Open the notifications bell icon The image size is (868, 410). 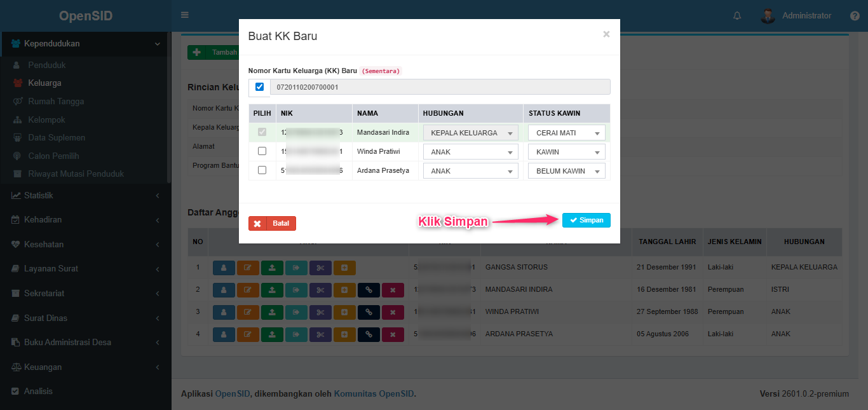click(x=737, y=16)
